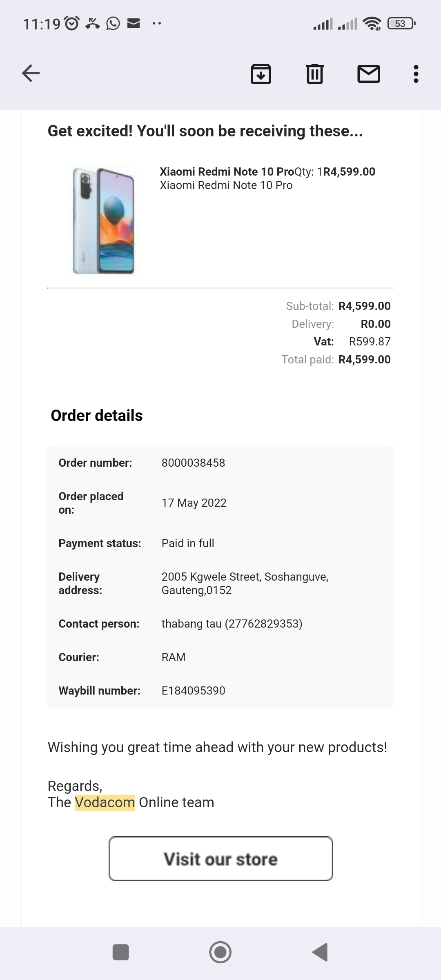Image resolution: width=441 pixels, height=980 pixels.
Task: Delete the email using trash icon
Action: click(314, 74)
